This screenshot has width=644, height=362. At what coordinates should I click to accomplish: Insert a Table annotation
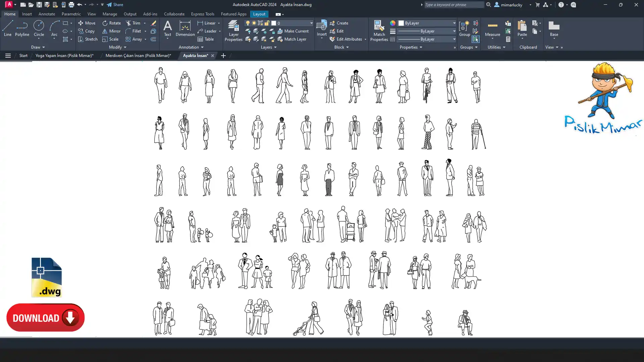(206, 39)
